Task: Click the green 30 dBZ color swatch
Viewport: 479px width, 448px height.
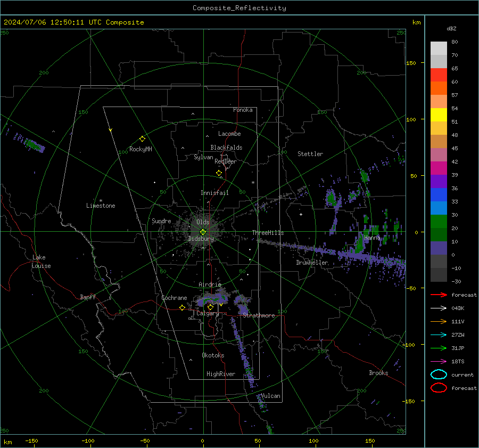Action: [x=439, y=222]
